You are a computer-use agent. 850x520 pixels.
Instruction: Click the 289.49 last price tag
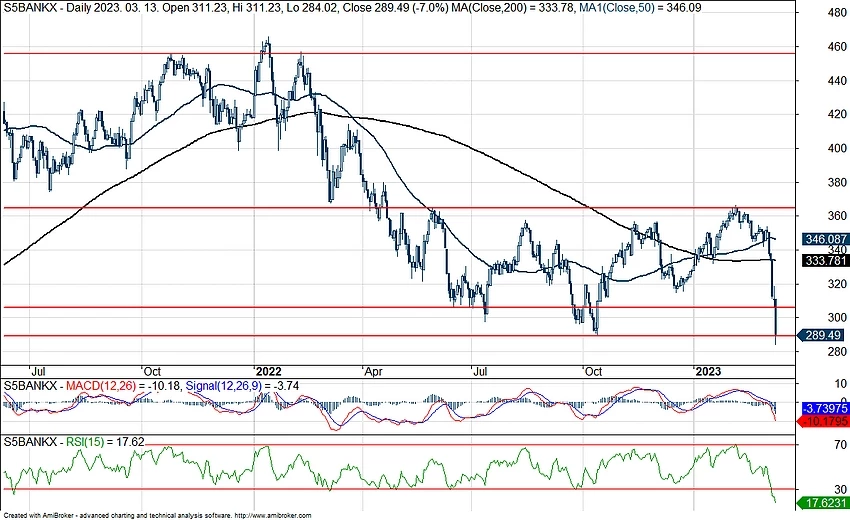click(822, 335)
